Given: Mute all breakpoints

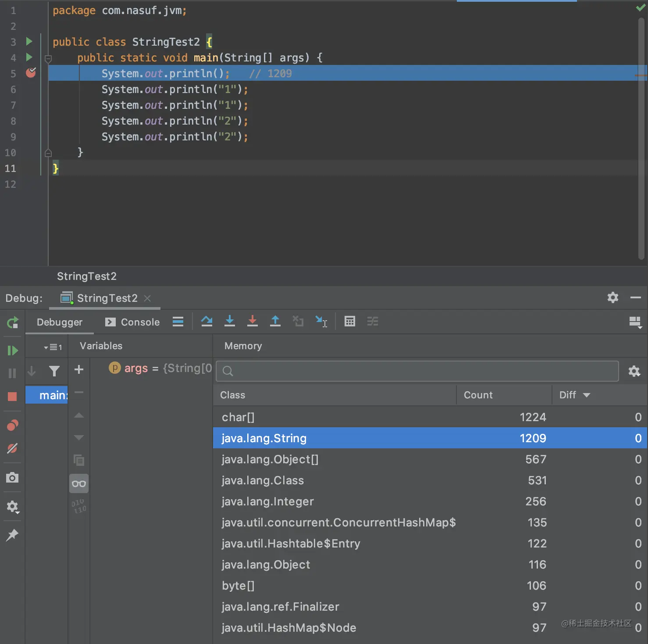Looking at the screenshot, I should (x=12, y=448).
